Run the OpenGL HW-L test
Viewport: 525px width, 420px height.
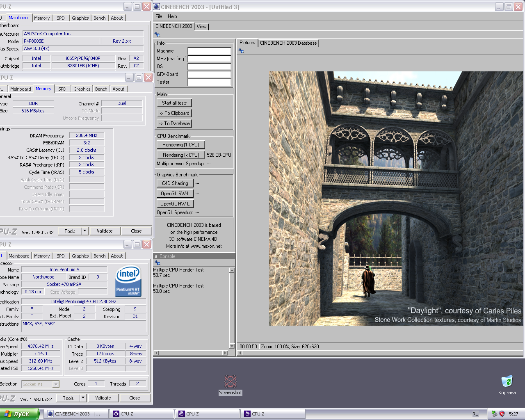pyautogui.click(x=175, y=204)
